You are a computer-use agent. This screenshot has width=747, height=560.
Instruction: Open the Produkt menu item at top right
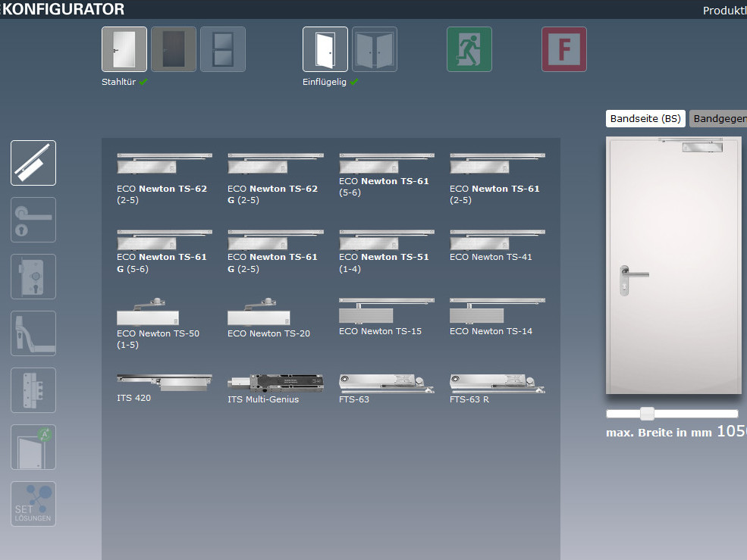724,11
